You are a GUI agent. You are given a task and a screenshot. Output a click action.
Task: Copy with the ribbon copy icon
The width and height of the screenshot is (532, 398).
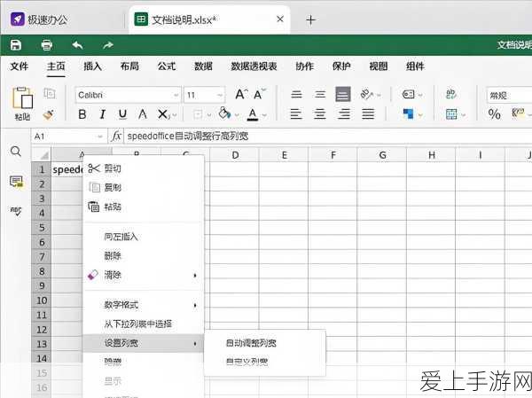pyautogui.click(x=50, y=93)
